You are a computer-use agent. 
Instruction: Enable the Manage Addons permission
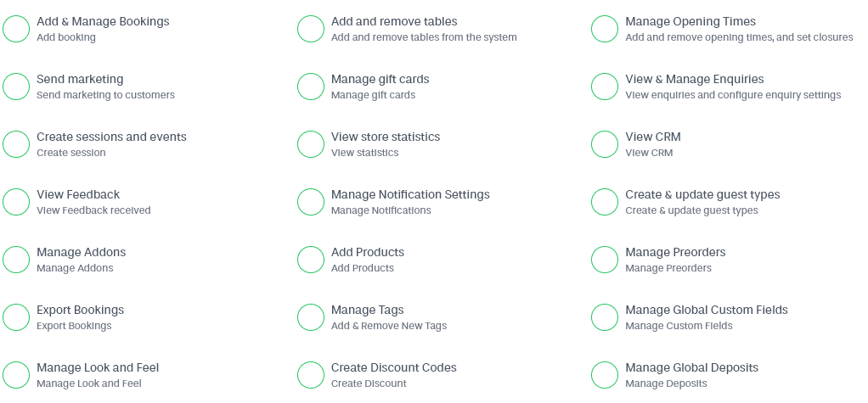click(16, 260)
